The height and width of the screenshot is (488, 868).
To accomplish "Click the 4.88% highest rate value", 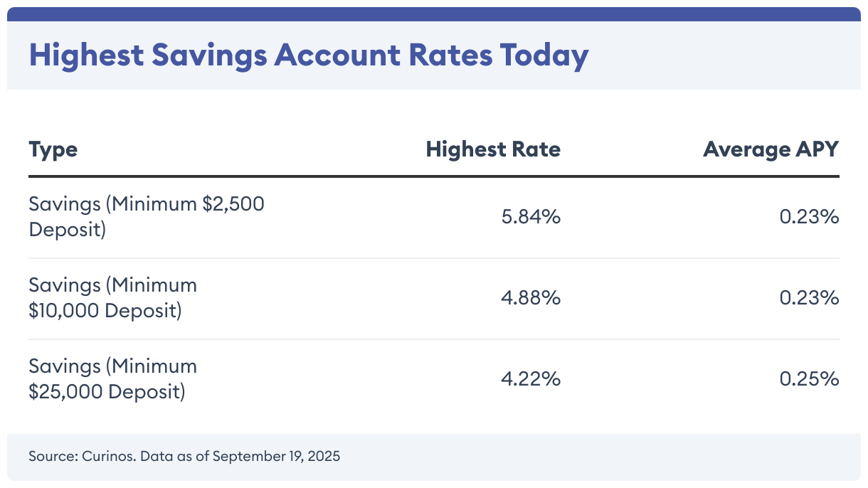I will pyautogui.click(x=531, y=298).
